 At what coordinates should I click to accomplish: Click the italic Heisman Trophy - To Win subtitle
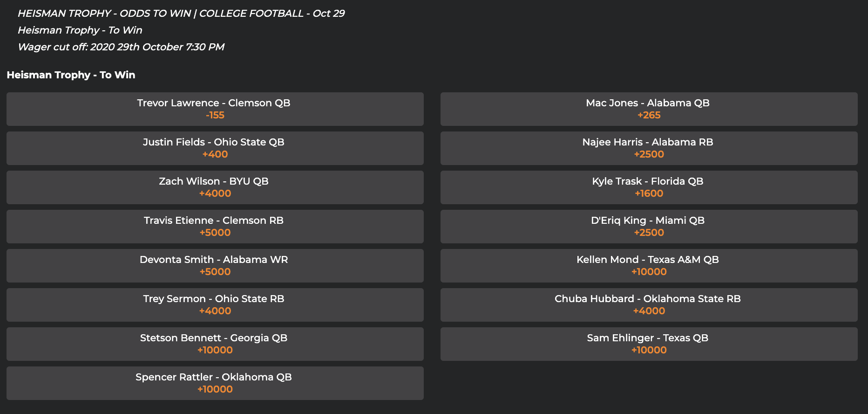[x=80, y=30]
